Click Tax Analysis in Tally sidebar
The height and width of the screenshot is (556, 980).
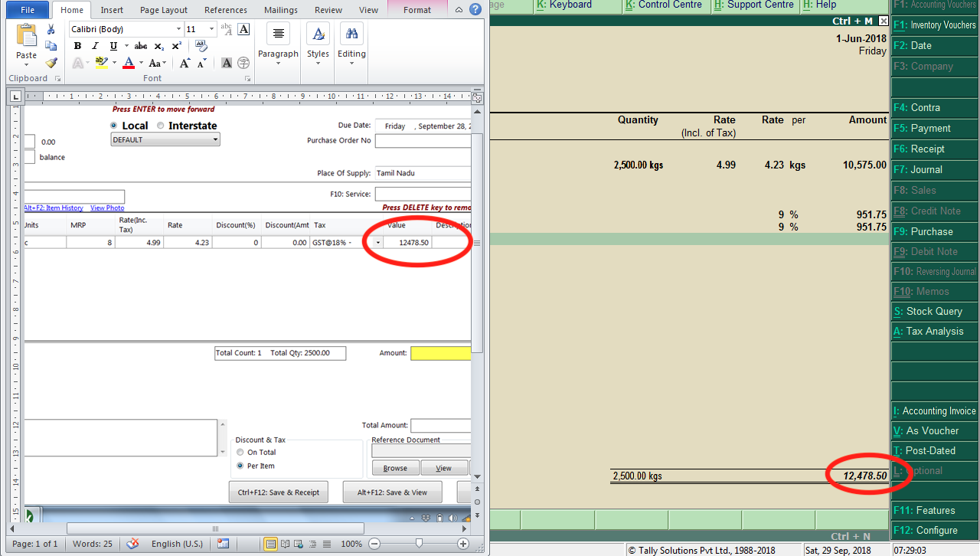click(x=935, y=332)
